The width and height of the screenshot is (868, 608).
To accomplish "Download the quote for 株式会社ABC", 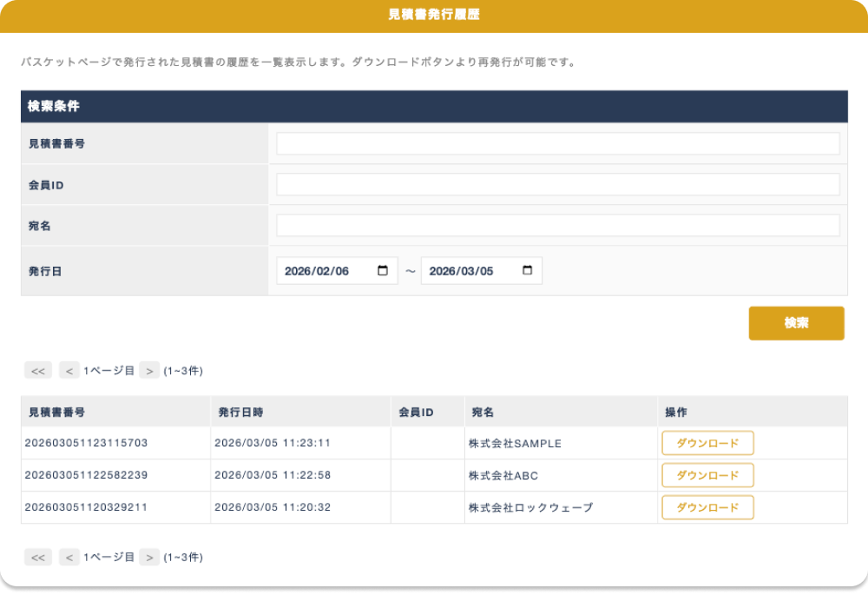I will [707, 475].
